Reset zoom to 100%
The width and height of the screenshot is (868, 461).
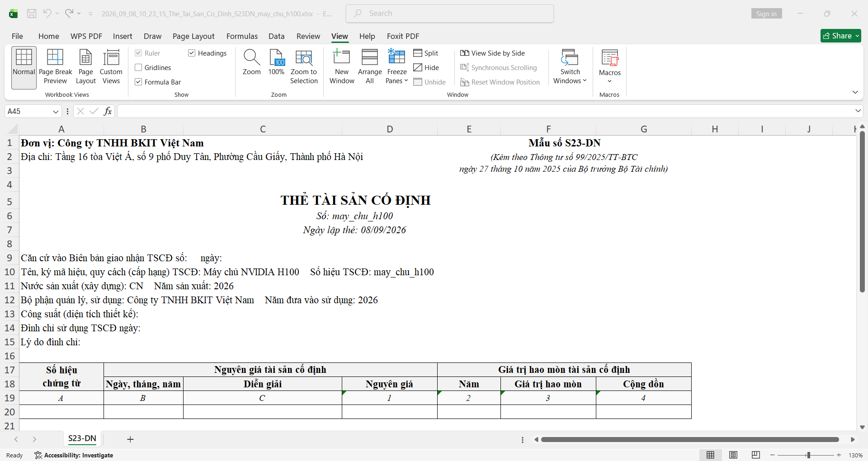[277, 62]
